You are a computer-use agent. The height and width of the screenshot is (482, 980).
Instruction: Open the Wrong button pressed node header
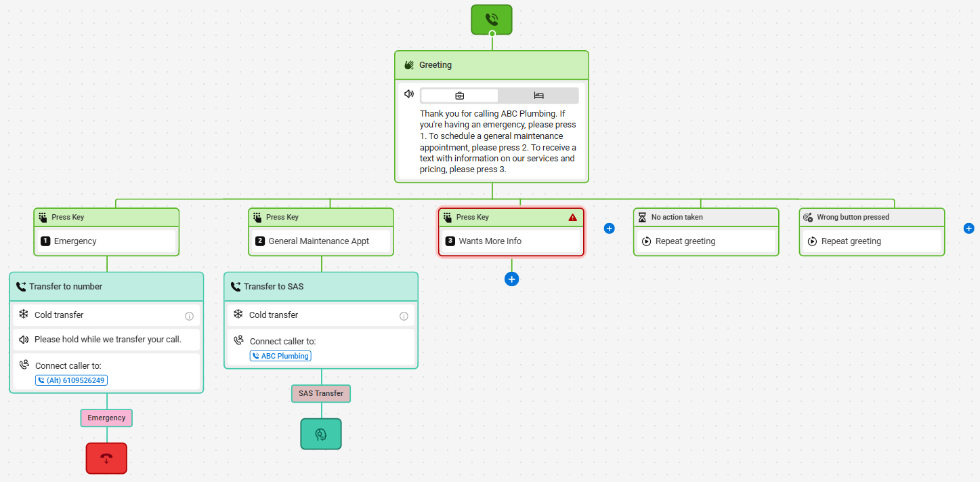pos(872,217)
